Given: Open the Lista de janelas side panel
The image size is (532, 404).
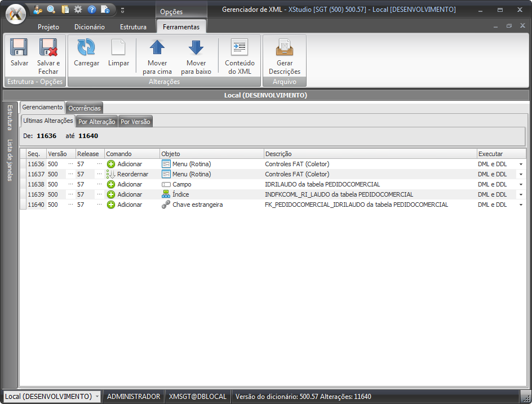Looking at the screenshot, I should (10, 159).
